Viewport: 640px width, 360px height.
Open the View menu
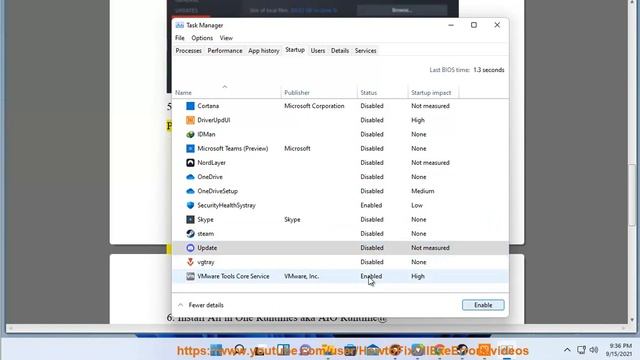pos(226,38)
